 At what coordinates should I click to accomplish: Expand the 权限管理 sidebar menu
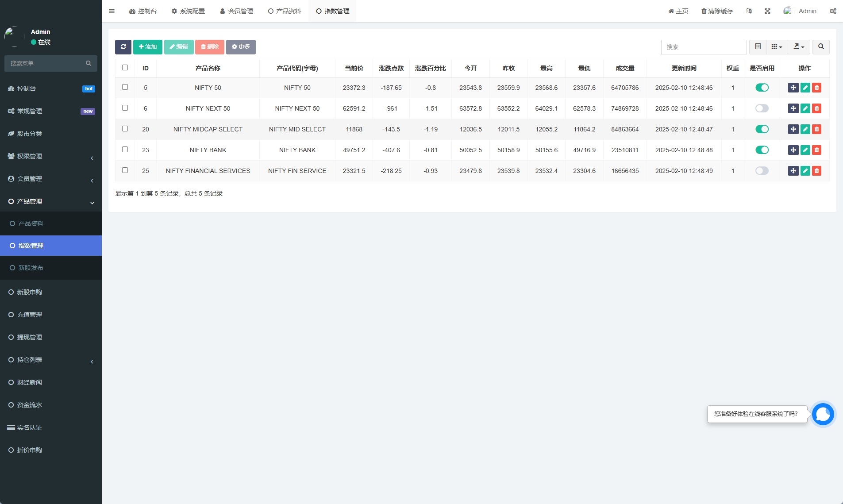(x=51, y=156)
